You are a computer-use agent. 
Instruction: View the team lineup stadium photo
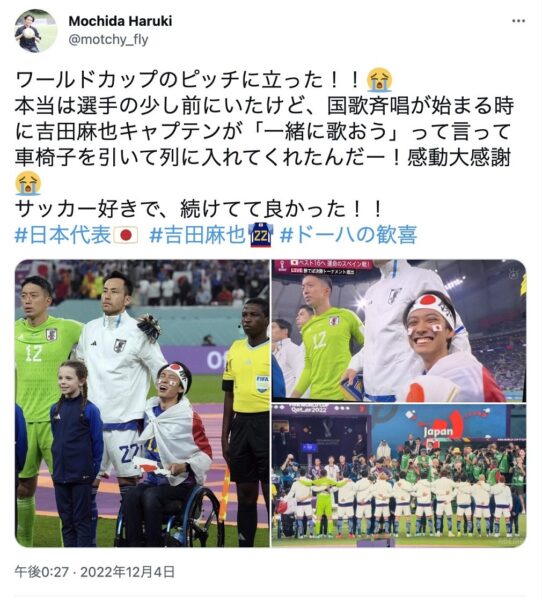click(399, 475)
